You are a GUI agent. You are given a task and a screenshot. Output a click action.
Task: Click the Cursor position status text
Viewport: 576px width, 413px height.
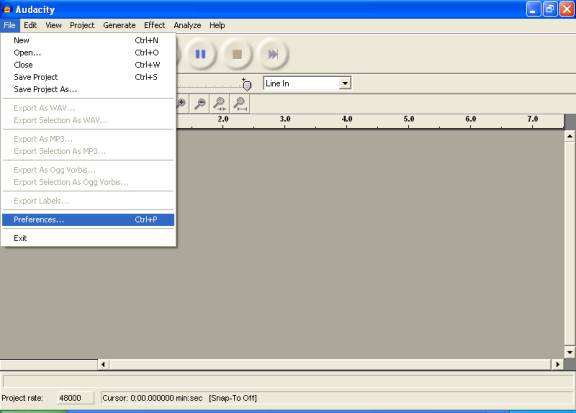pos(152,398)
